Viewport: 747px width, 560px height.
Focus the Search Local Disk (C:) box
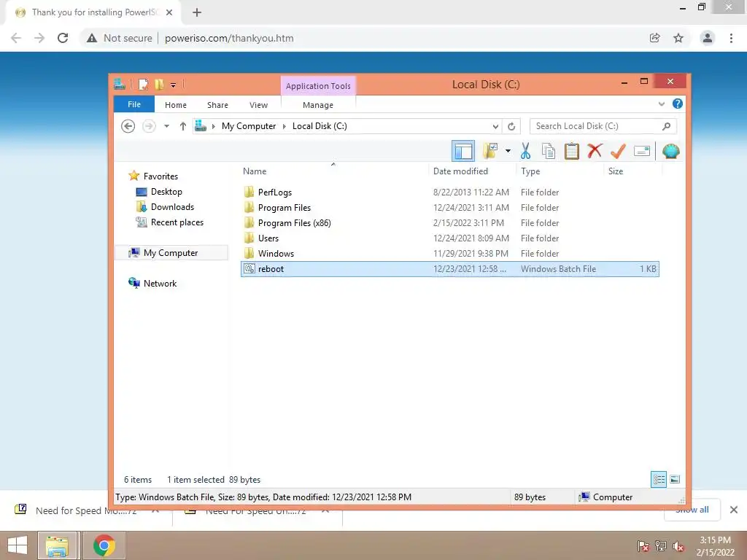pos(603,126)
